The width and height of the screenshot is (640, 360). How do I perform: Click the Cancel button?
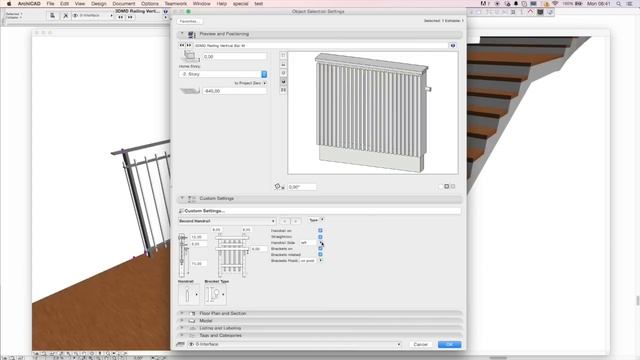420,344
